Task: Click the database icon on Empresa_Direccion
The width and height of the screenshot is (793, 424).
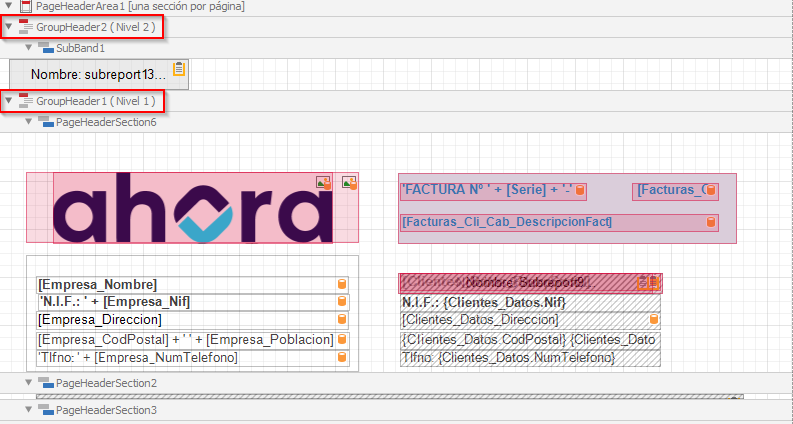Action: coord(342,319)
